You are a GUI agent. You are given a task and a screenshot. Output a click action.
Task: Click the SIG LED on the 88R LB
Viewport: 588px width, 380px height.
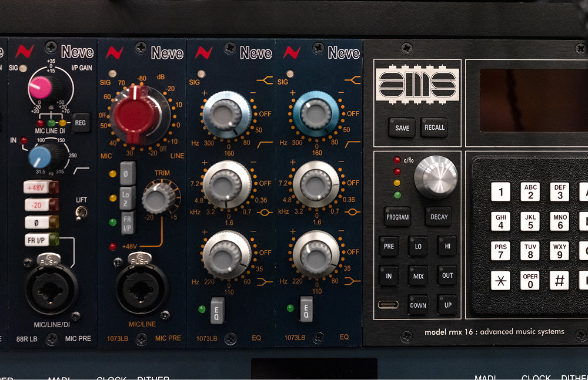[24, 68]
